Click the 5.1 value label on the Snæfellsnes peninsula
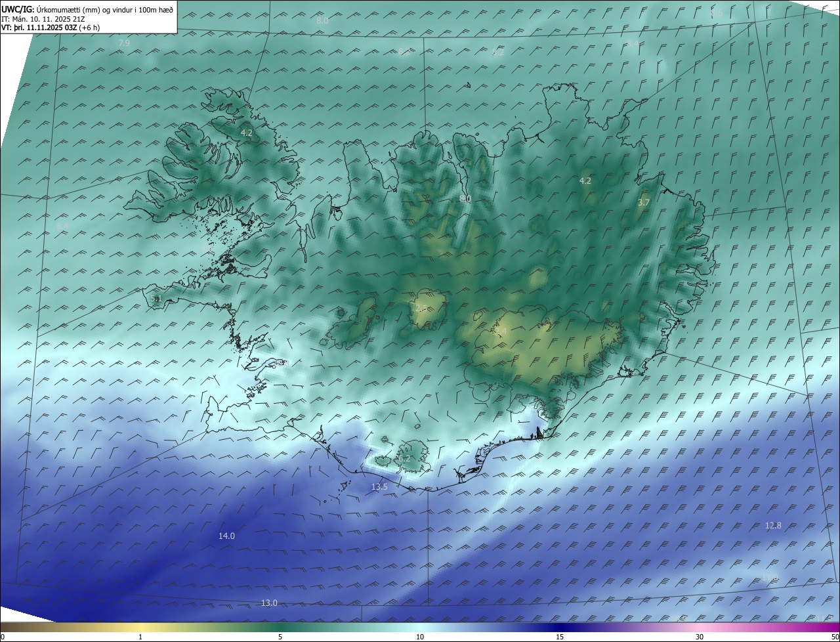Image resolution: width=840 pixels, height=642 pixels. [156, 299]
